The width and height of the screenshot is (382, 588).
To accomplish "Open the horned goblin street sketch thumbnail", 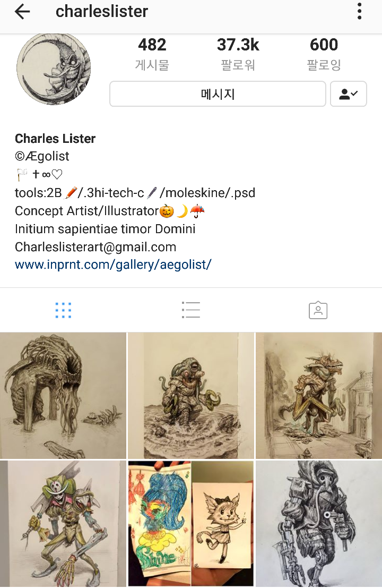I will [x=319, y=396].
